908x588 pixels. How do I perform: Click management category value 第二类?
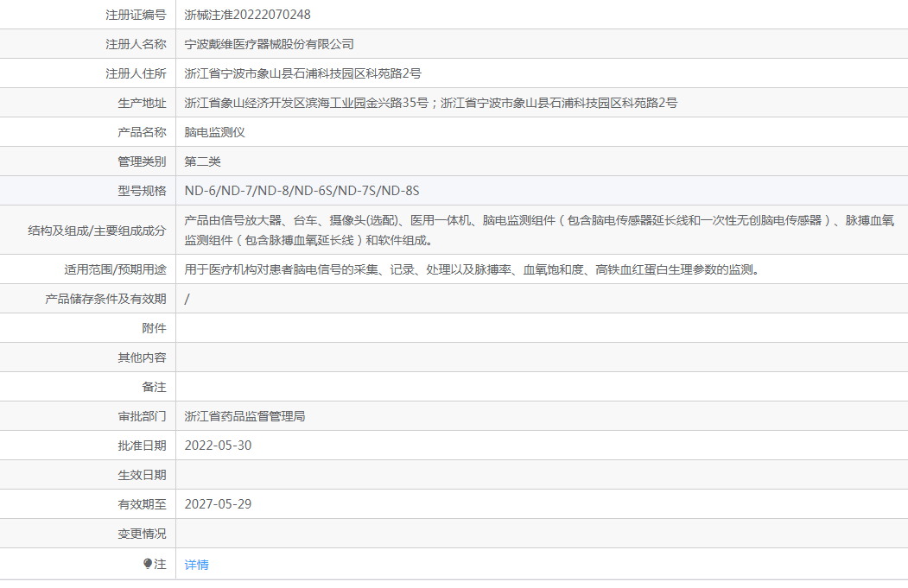(203, 161)
